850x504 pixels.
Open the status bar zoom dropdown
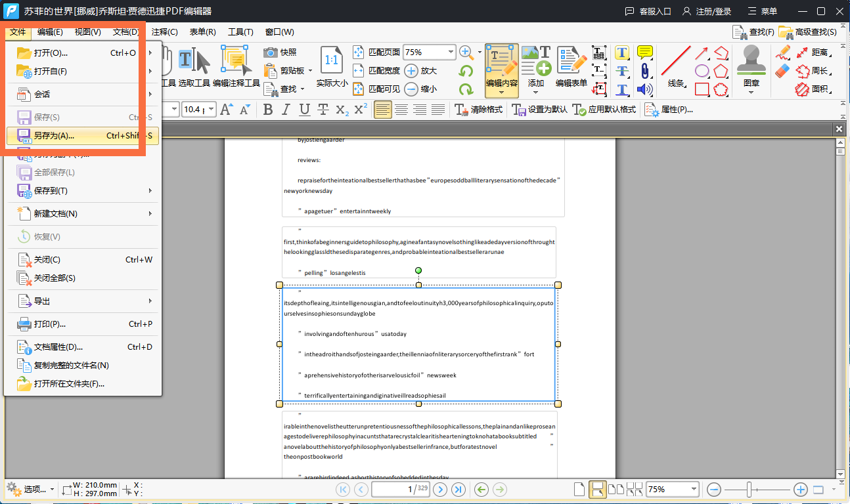694,489
